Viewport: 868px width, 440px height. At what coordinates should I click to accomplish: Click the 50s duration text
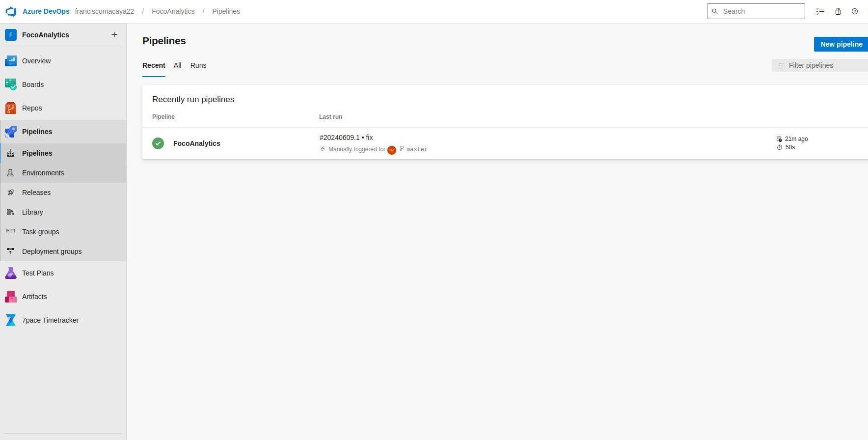click(790, 147)
